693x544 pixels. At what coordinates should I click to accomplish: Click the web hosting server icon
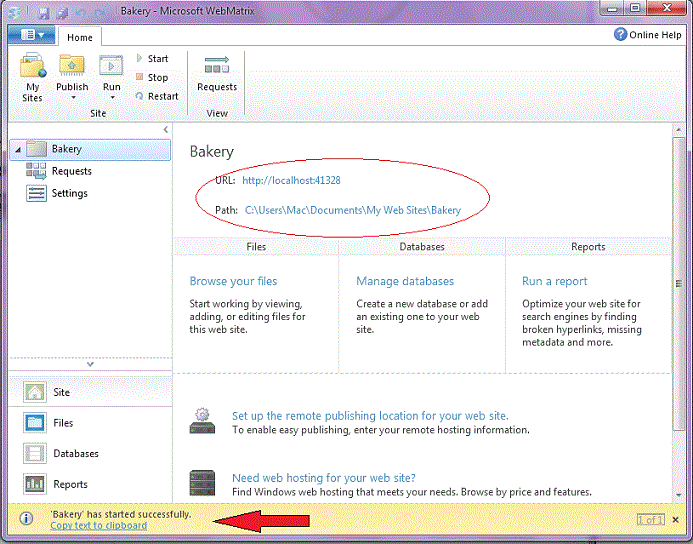[x=202, y=483]
